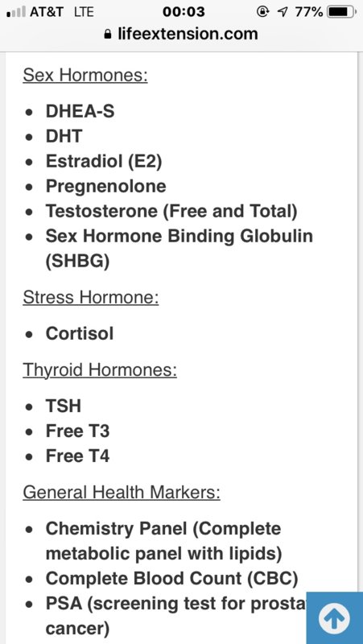Select the Free T3 list item
This screenshot has width=363, height=644.
click(77, 431)
